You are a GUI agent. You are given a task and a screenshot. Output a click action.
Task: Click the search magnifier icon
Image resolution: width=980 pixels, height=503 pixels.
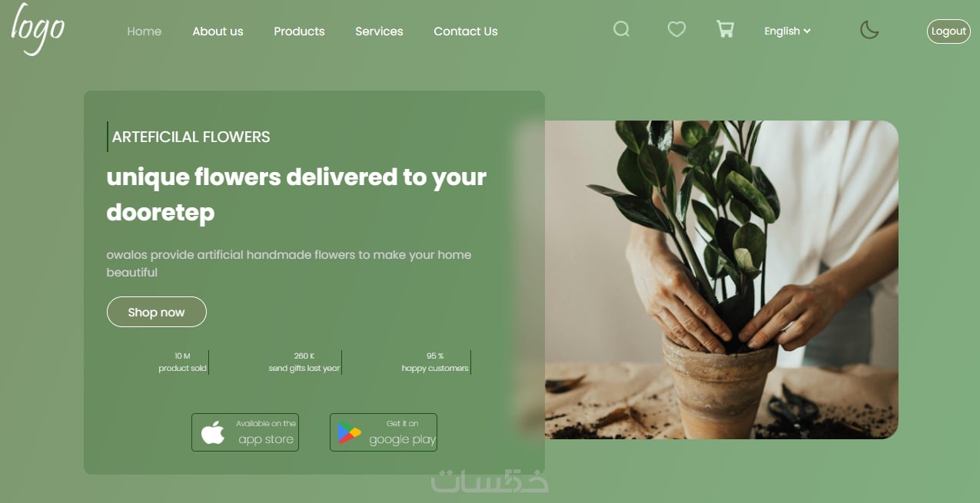pos(622,30)
